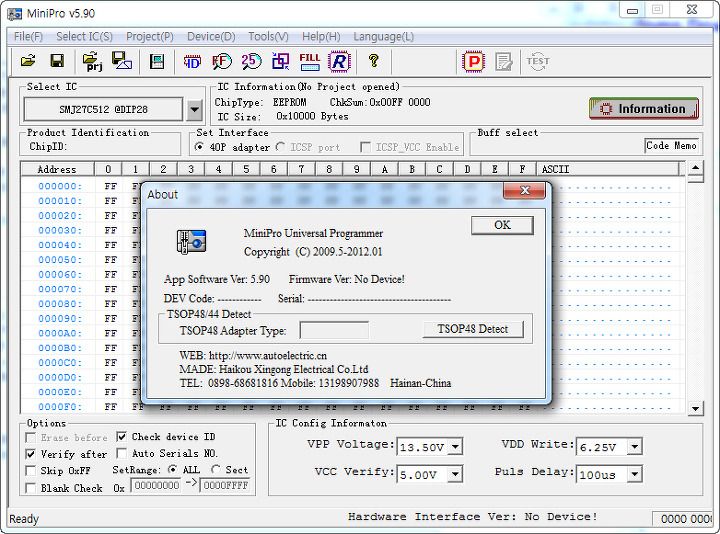Image resolution: width=720 pixels, height=534 pixels.
Task: Toggle the Erase before checkbox
Action: (30, 437)
